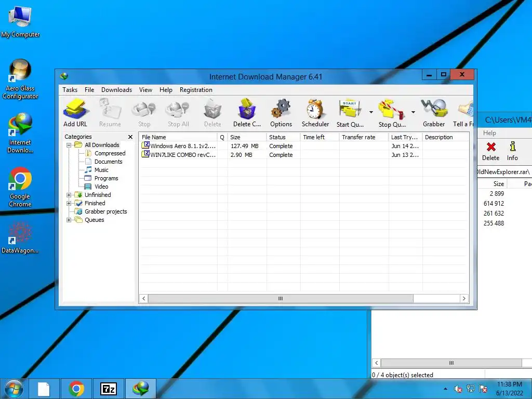Screen dimensions: 532x399
Task: Click the Stop toolbar icon
Action: click(144, 113)
